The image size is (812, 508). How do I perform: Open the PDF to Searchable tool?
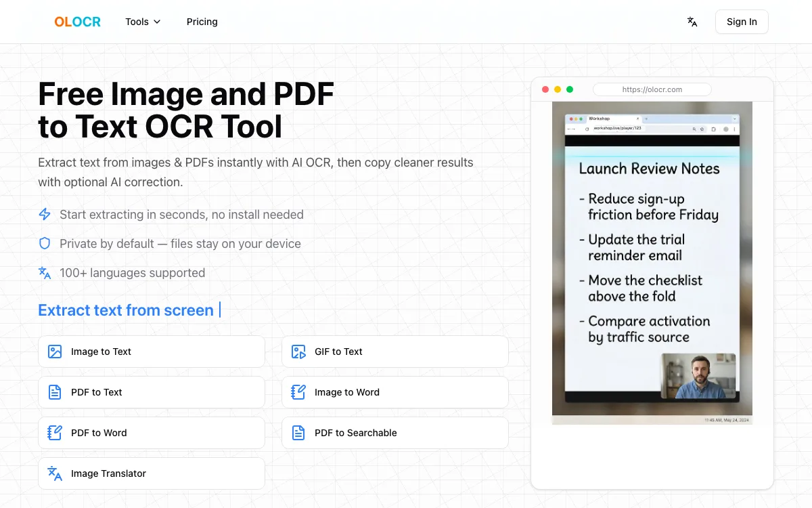[x=395, y=433]
